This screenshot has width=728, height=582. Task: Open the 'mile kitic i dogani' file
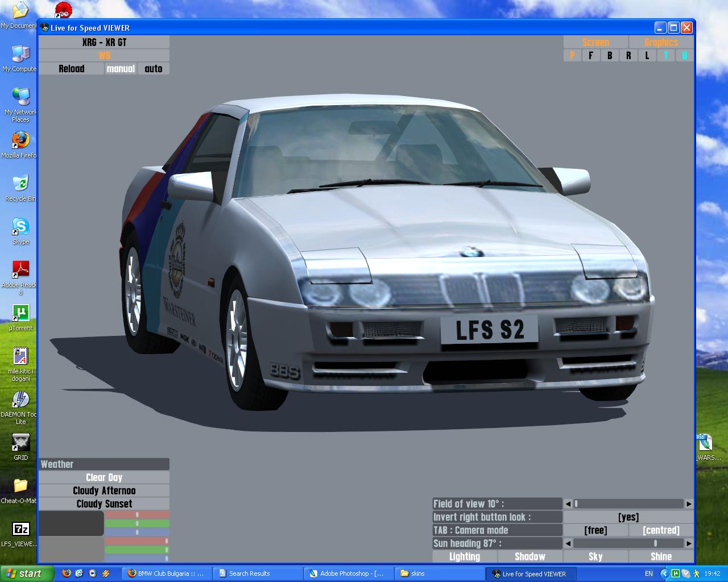coord(20,364)
